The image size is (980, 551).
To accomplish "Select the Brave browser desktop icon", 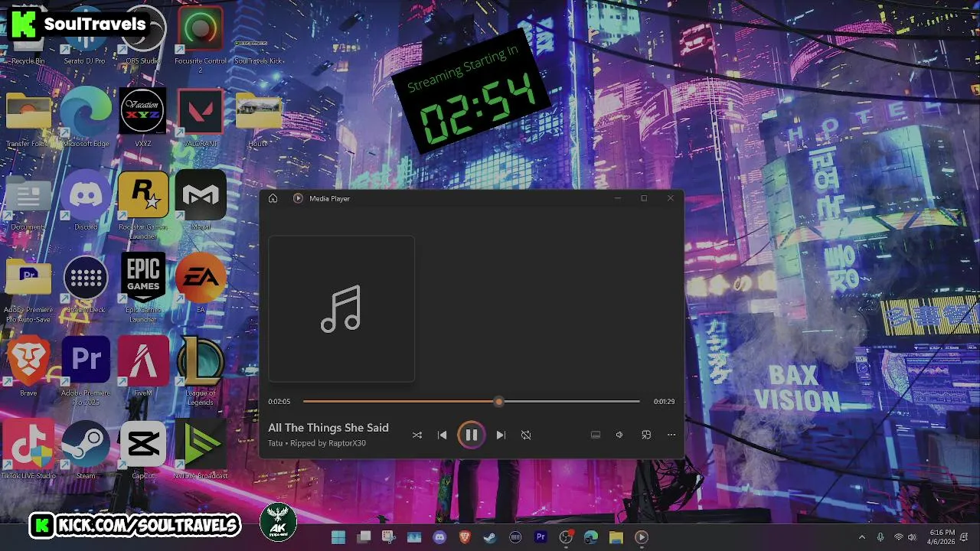I will pos(28,367).
